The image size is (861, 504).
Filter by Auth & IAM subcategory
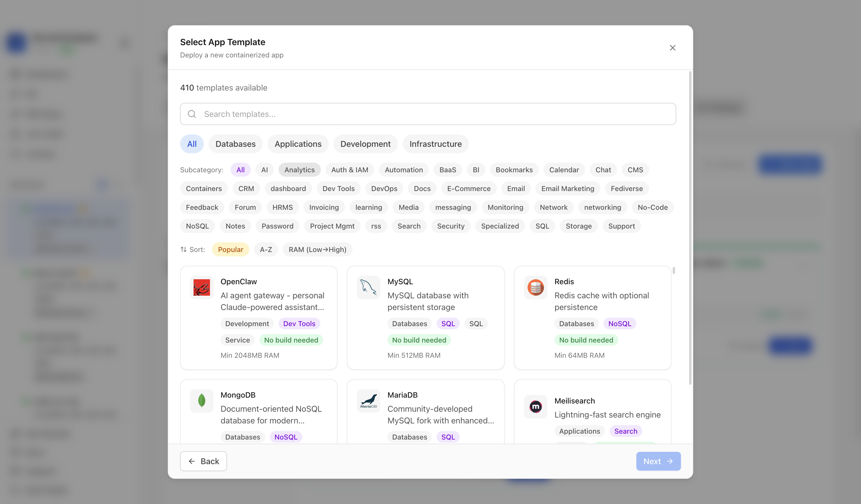pos(350,170)
